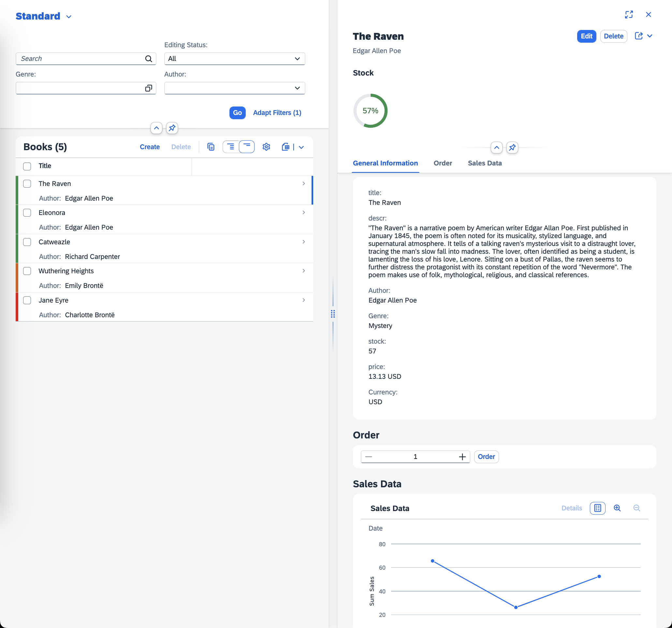The image size is (672, 628).
Task: Close The Raven detail panel
Action: pyautogui.click(x=648, y=15)
